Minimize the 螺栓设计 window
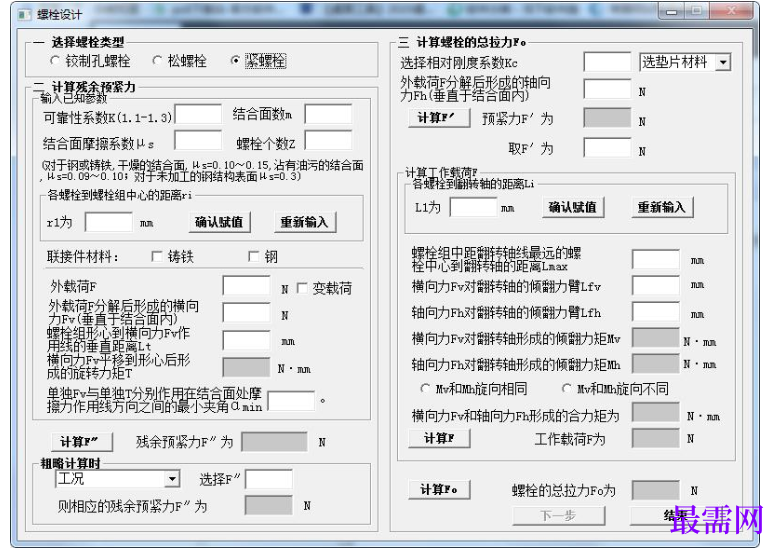Image resolution: width=782 pixels, height=551 pixels. pos(672,12)
